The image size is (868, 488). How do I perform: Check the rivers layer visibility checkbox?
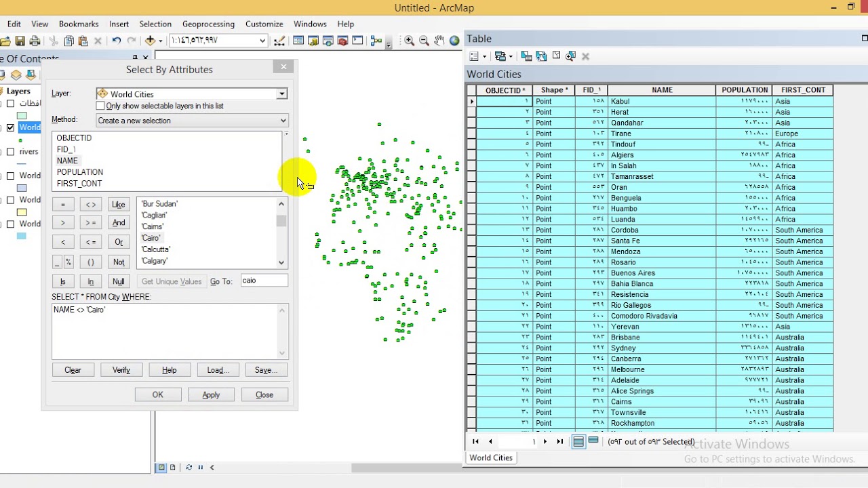pyautogui.click(x=10, y=152)
